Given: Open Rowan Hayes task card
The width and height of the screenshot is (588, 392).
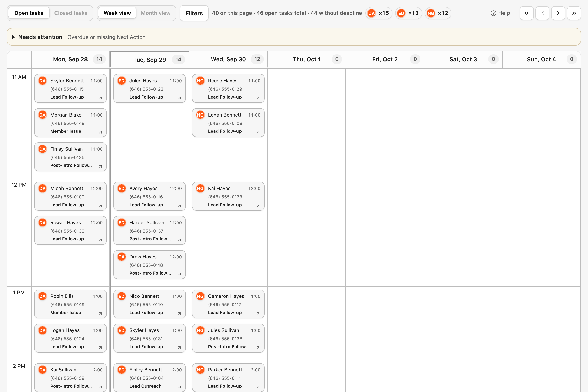Looking at the screenshot, I should tap(70, 230).
